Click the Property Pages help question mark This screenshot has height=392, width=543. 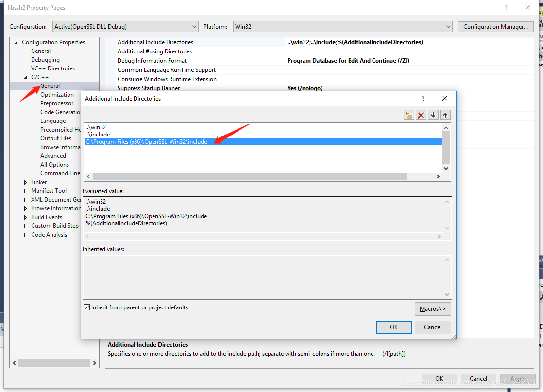(506, 7)
